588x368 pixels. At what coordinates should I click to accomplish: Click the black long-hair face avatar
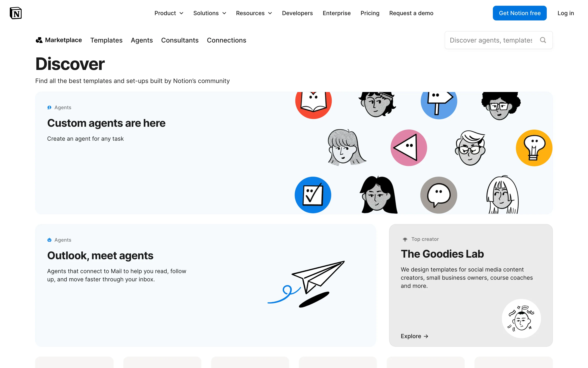click(378, 194)
